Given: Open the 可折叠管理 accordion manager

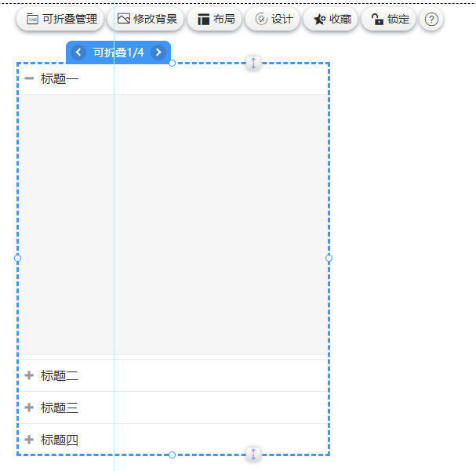Looking at the screenshot, I should pos(61,20).
